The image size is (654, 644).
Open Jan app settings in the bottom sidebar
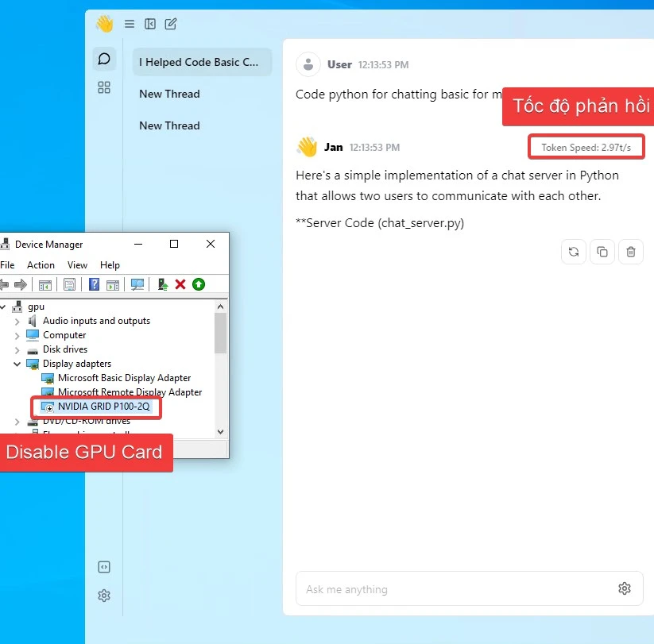tap(104, 596)
